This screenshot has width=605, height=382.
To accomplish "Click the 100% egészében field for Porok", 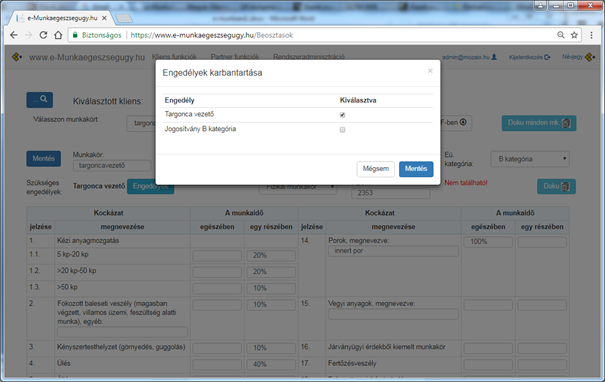I will point(488,242).
